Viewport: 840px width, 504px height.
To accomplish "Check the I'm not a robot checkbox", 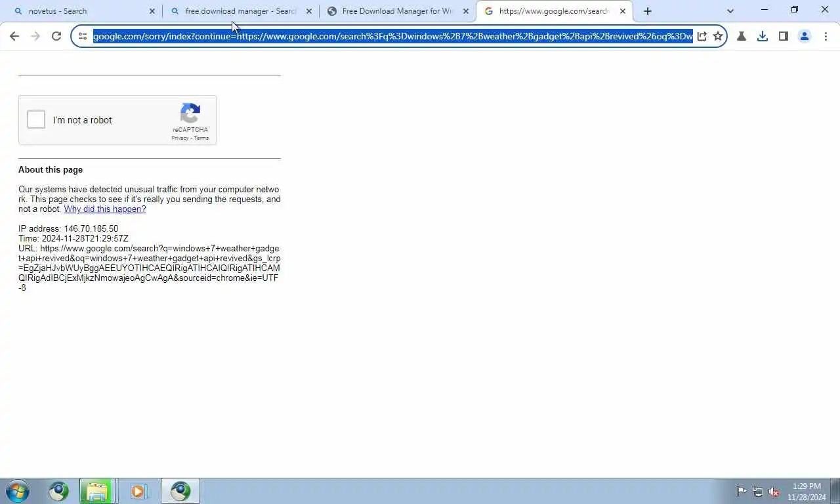I will 36,120.
